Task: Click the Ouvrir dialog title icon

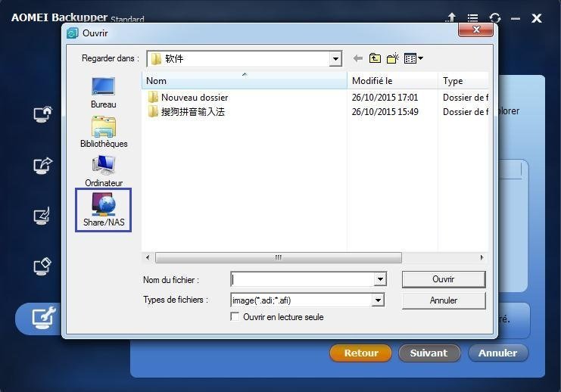Action: [72, 33]
